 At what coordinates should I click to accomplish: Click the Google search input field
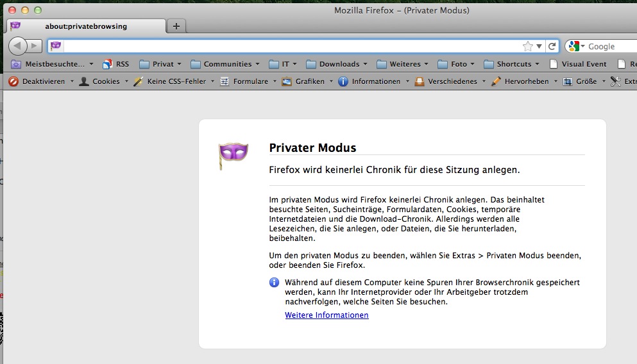point(609,46)
